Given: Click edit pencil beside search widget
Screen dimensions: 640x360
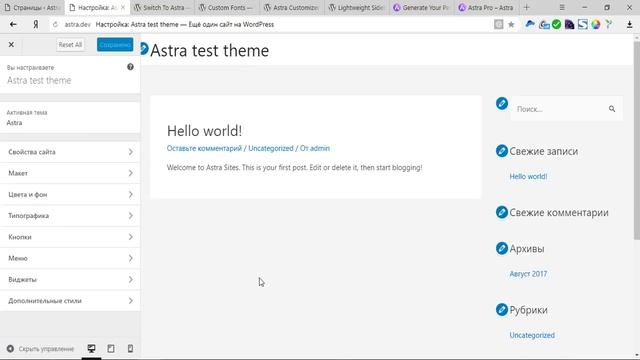Looking at the screenshot, I should point(502,103).
